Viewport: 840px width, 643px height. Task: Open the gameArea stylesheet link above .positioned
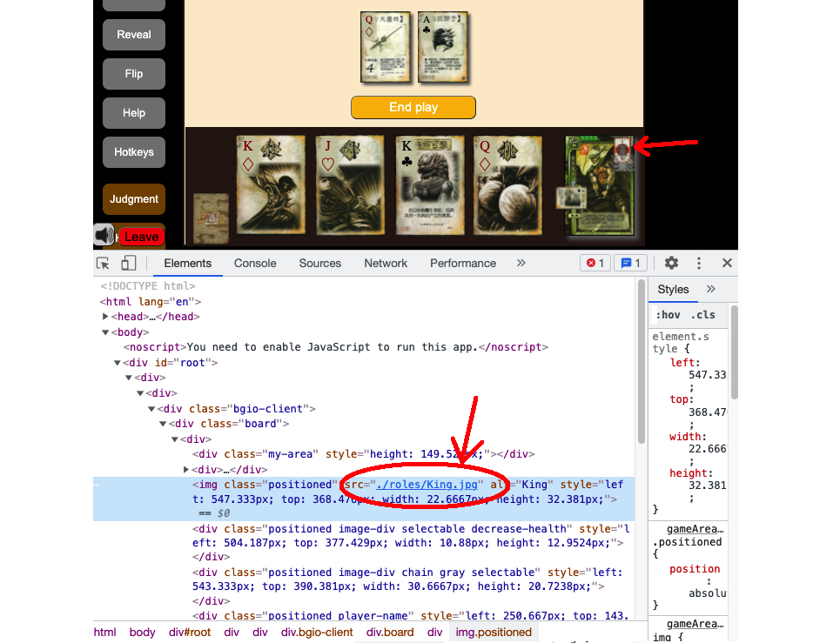click(x=696, y=529)
